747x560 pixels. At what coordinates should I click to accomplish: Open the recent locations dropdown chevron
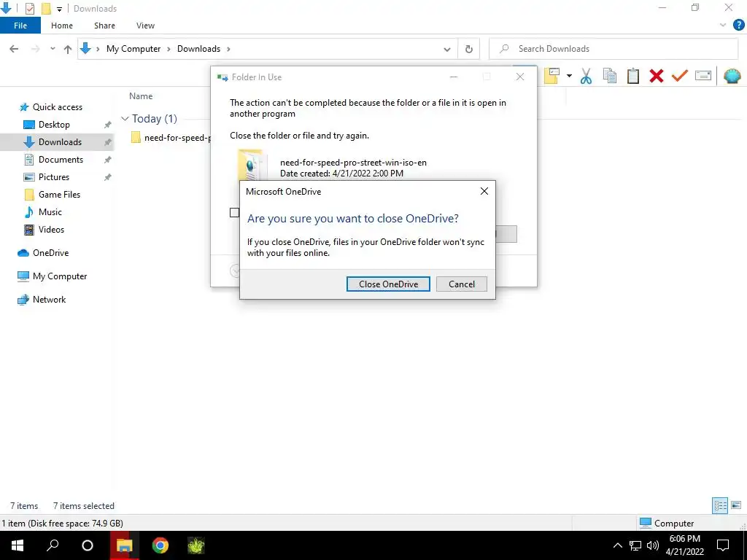[53, 49]
